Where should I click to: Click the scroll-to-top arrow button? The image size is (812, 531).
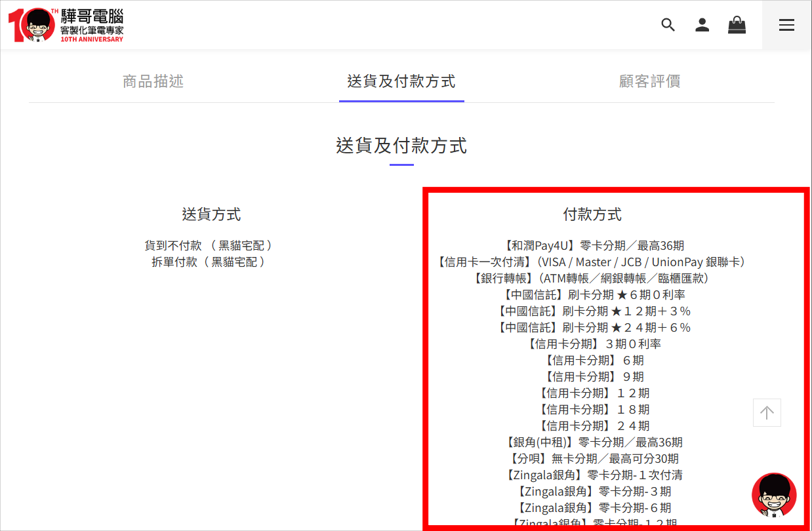pos(767,412)
